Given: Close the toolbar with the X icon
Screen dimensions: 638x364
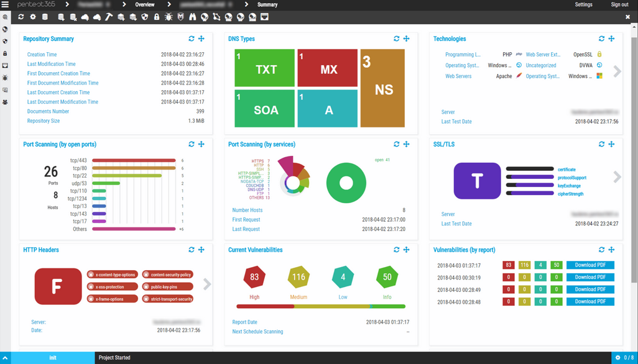Looking at the screenshot, I should click(627, 17).
